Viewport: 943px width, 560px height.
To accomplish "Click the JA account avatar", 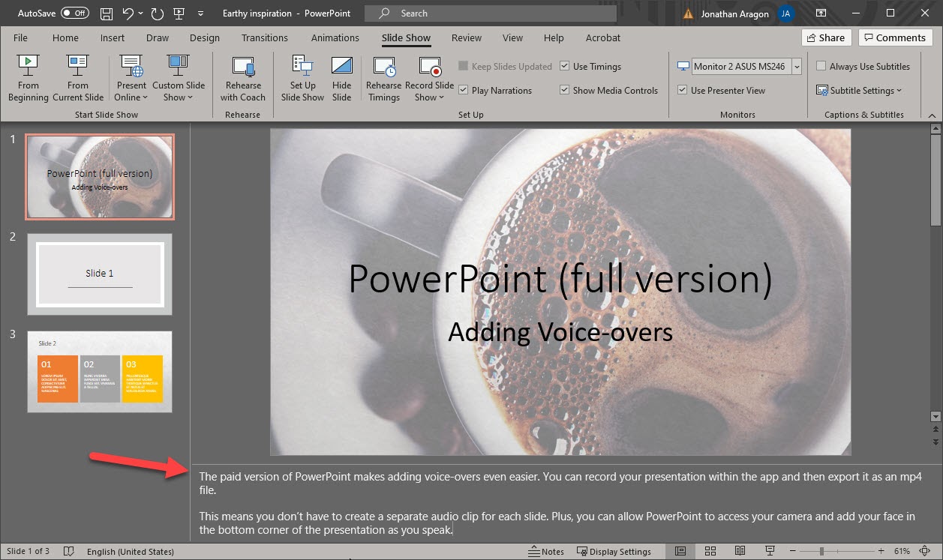I will (785, 13).
